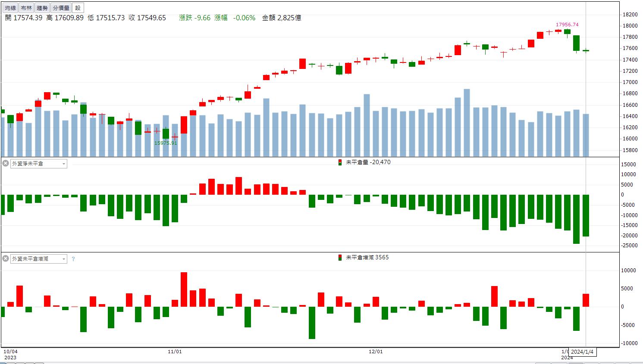Click the 金額 2,825億 turnover value

282,18
